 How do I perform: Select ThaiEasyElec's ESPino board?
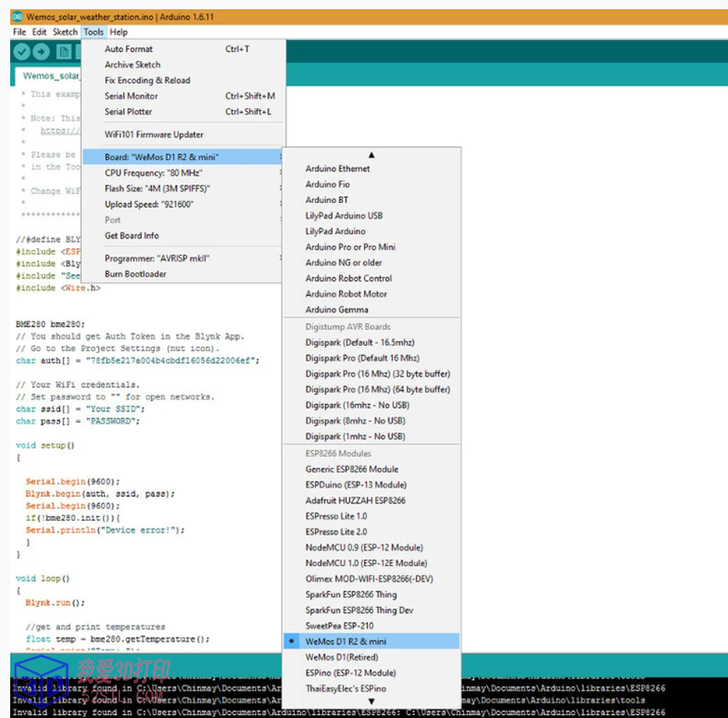[x=371, y=689]
